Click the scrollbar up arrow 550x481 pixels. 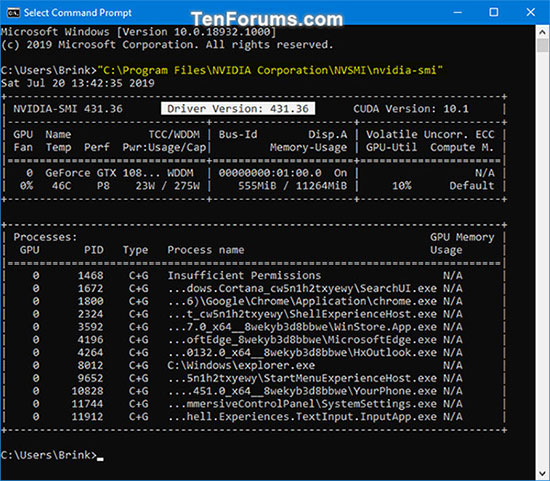[x=542, y=32]
